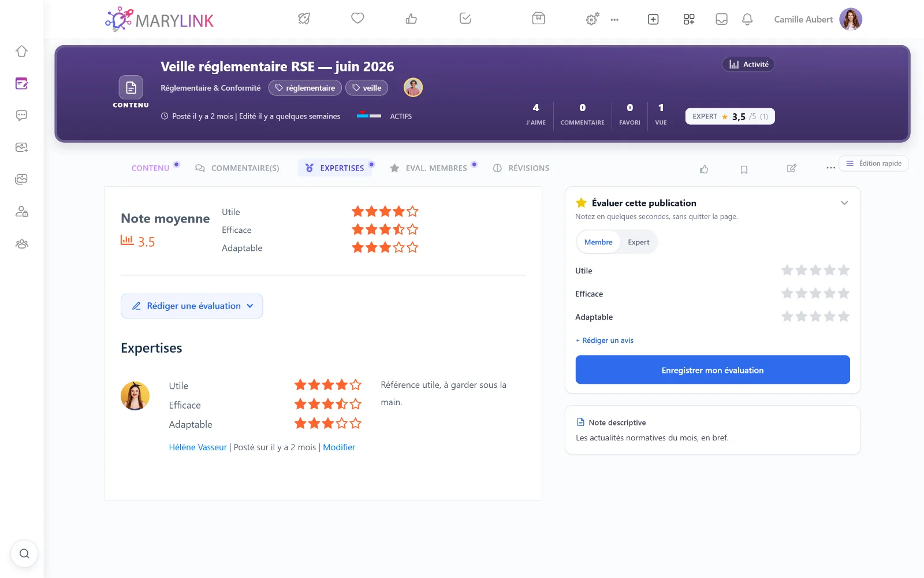The height and width of the screenshot is (578, 924).
Task: Rate Utile three stars in evaluation panel
Action: [815, 270]
